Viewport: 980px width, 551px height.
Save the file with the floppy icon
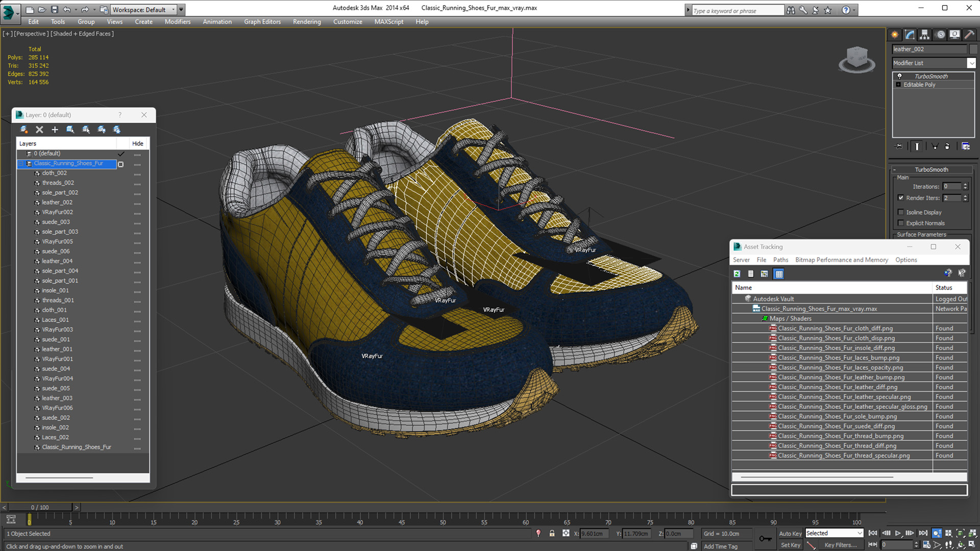pos(54,9)
